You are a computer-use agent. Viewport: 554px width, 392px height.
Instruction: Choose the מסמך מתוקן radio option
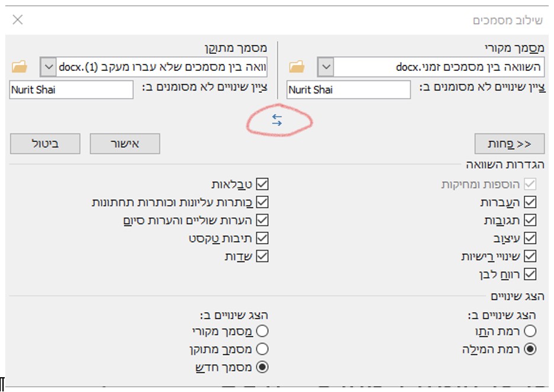coord(262,349)
